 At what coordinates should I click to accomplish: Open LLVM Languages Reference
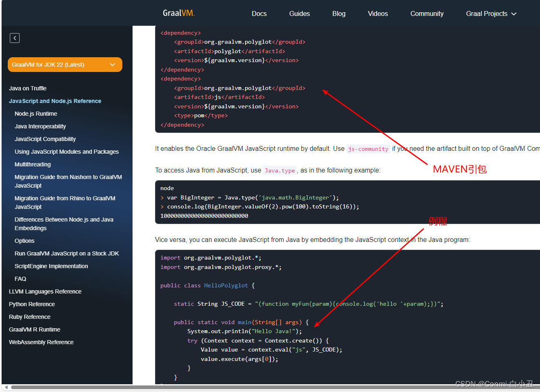[45, 291]
